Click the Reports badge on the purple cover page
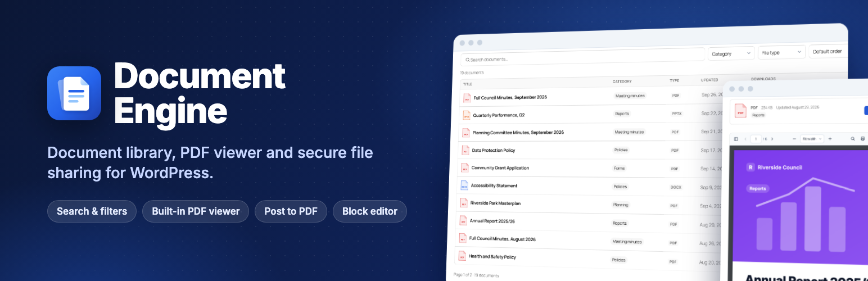This screenshot has height=281, width=868. pos(757,188)
